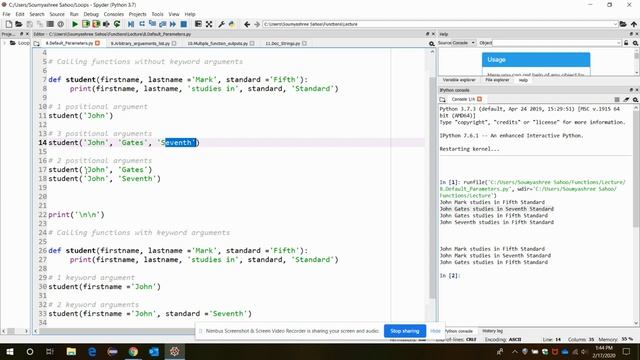Open Windows Start menu

[10, 351]
